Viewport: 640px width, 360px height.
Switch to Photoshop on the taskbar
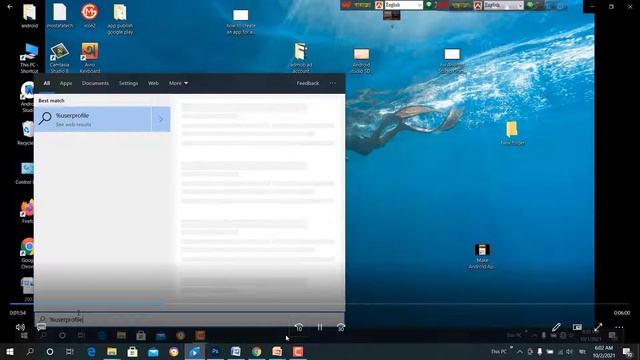tap(215, 351)
